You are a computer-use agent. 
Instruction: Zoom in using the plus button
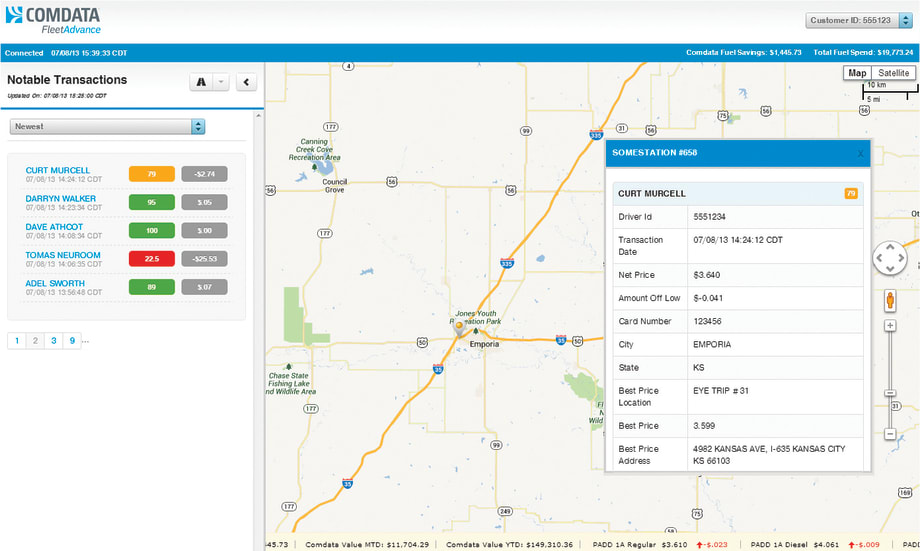coord(890,326)
